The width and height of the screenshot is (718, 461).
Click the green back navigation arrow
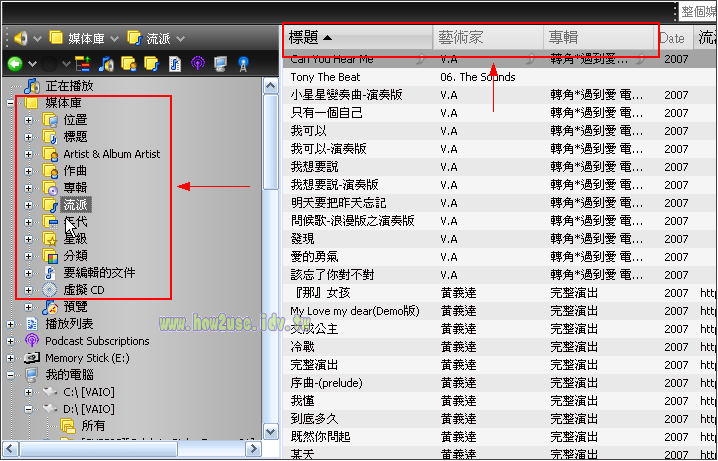[x=15, y=63]
